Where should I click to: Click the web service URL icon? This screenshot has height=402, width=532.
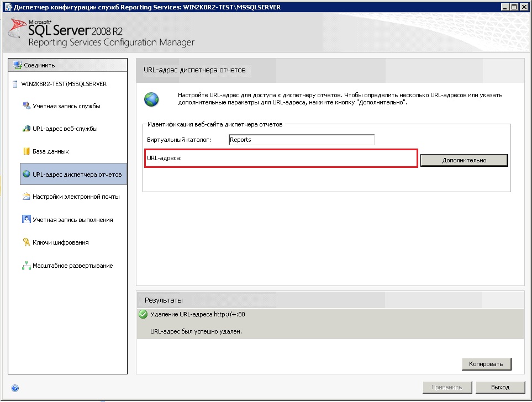click(x=26, y=129)
